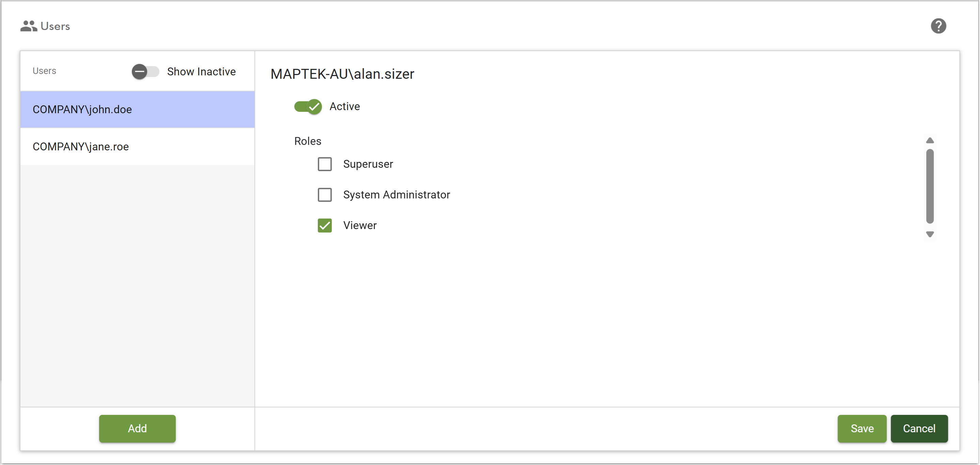
Task: Click the MAPTEK-AU\alan.sizer username heading
Action: point(342,74)
